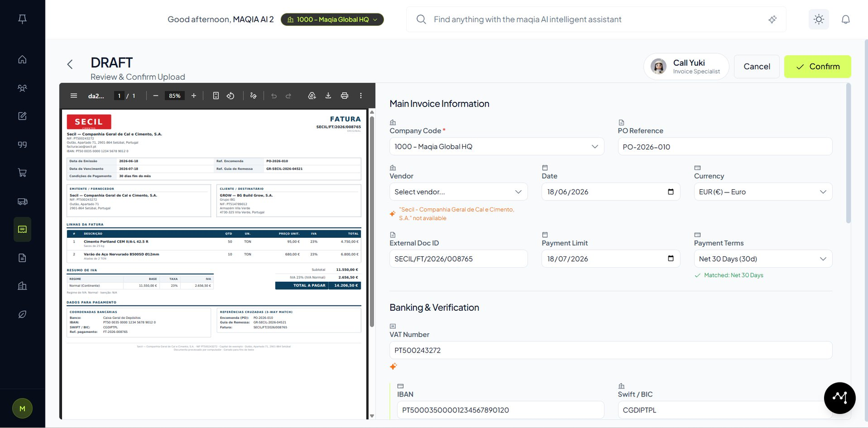This screenshot has width=868, height=428.
Task: Open PDF viewer more actions menu
Action: click(361, 96)
